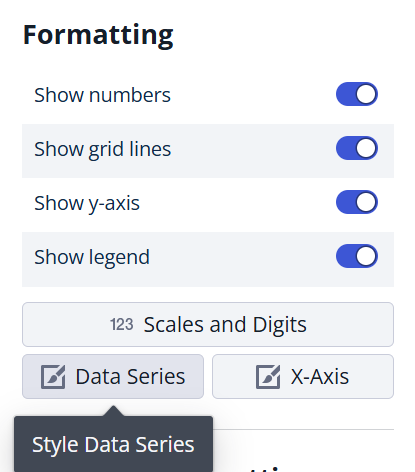Screen dimensions: 415x472
Task: Click the paintbrush edit icon beside X-Axis
Action: [x=268, y=377]
